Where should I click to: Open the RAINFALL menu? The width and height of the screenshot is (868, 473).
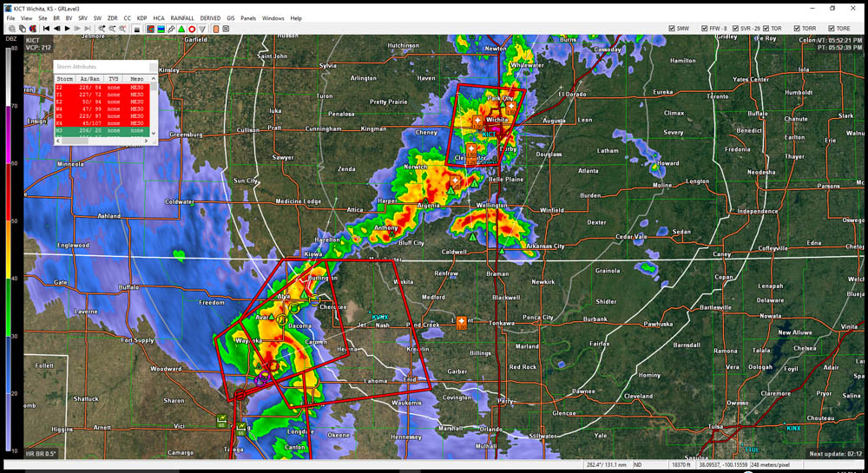coord(182,17)
